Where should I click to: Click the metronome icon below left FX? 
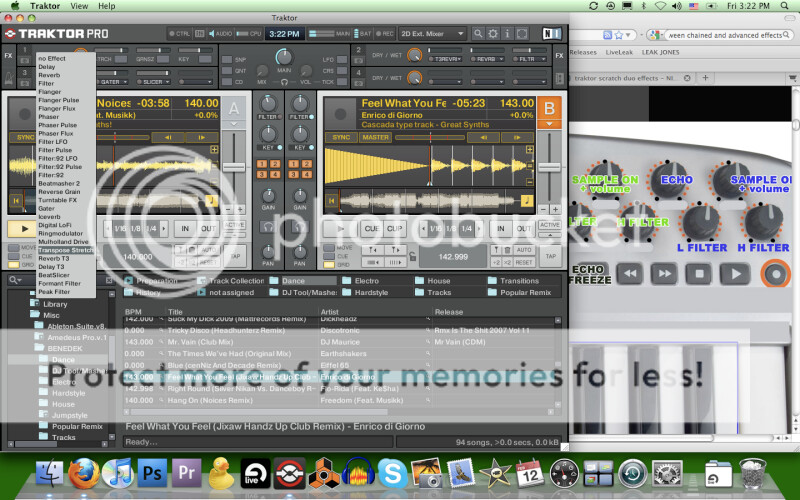[8, 78]
